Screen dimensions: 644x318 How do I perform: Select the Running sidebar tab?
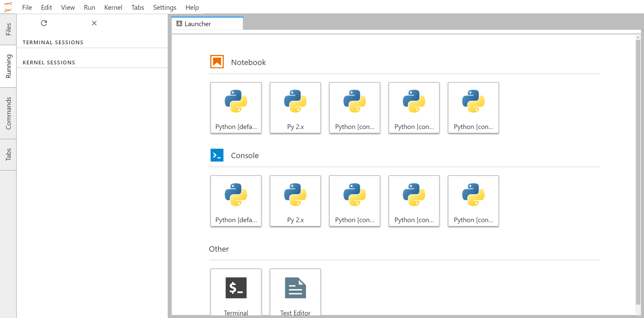tap(8, 66)
